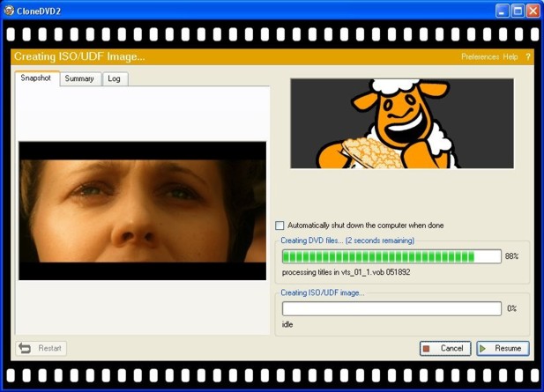Click 'Creating DVD files... (2 seconds remaining)' label
This screenshot has height=392, width=544.
pos(347,240)
